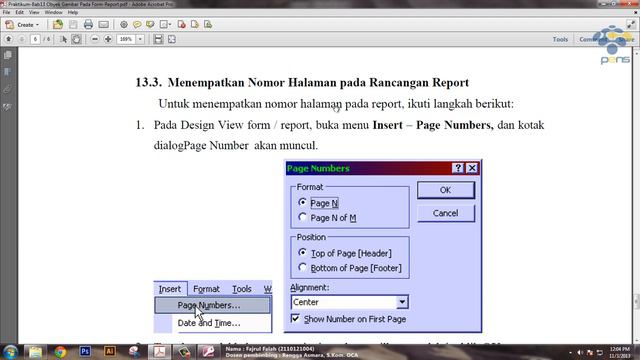Open the Signatures side panel
The height and width of the screenshot is (360, 640).
coord(8,107)
